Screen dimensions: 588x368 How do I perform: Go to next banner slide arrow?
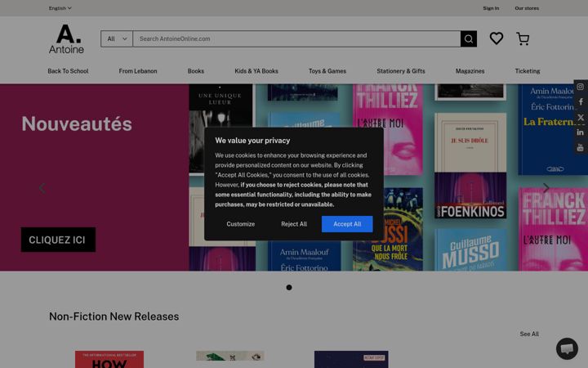[546, 188]
